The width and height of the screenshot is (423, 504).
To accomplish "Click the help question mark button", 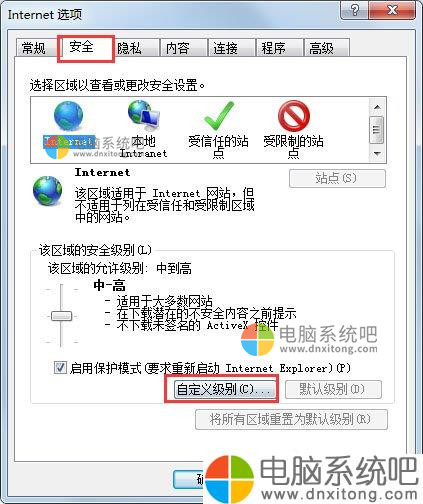I will pyautogui.click(x=354, y=10).
